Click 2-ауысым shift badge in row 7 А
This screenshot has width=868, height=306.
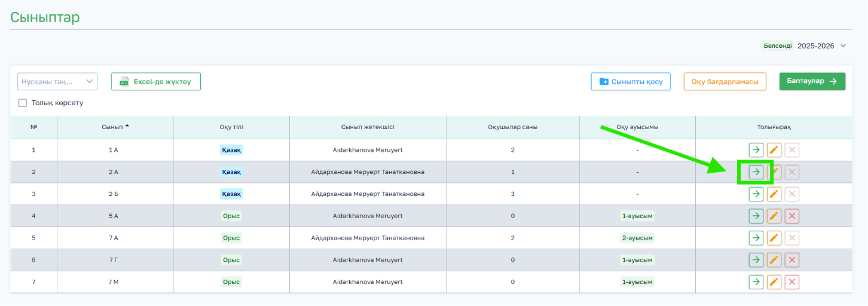(x=637, y=238)
